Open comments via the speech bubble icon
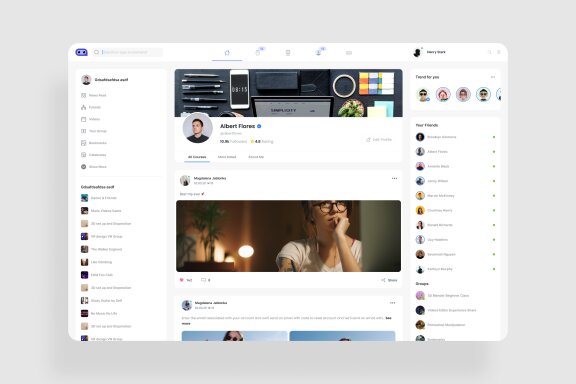Screen dimensions: 576x384 coord(203,280)
